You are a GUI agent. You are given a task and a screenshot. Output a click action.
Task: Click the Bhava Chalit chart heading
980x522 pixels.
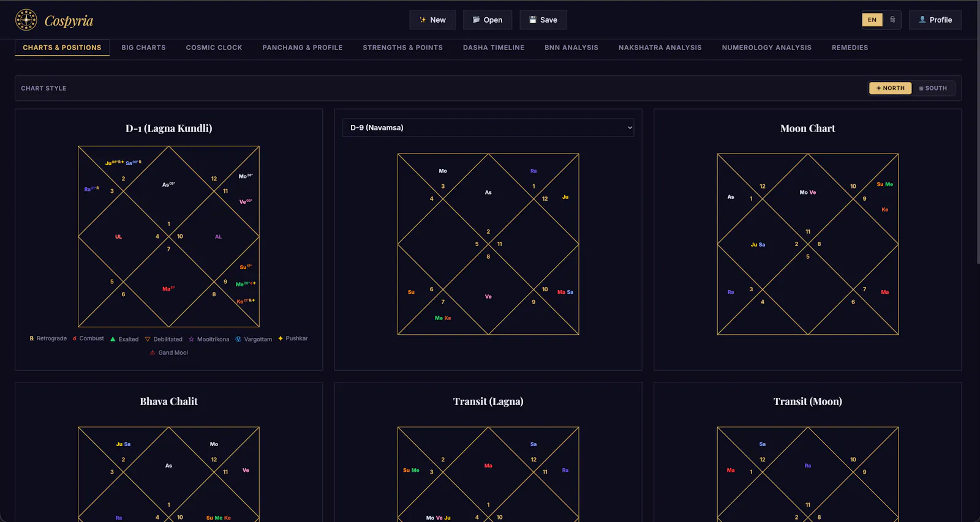click(168, 401)
